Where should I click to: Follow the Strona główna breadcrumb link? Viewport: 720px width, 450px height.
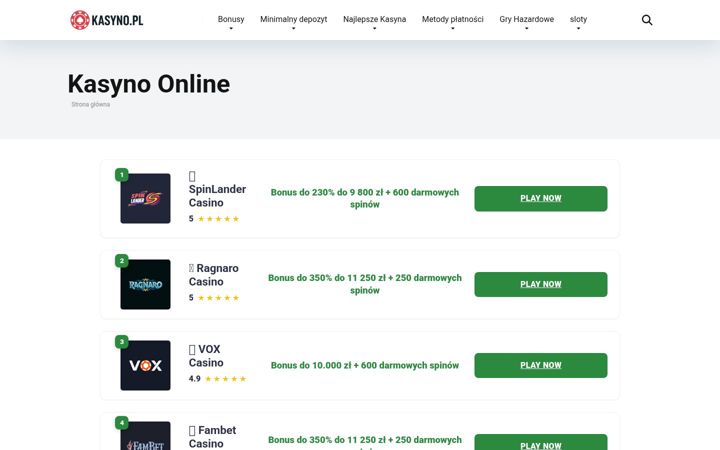click(x=90, y=104)
